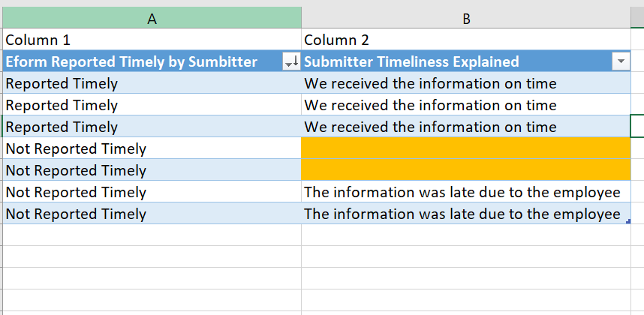Select first 'We received the information on time' cell
Viewport: 644px width, 315px height.
point(466,83)
